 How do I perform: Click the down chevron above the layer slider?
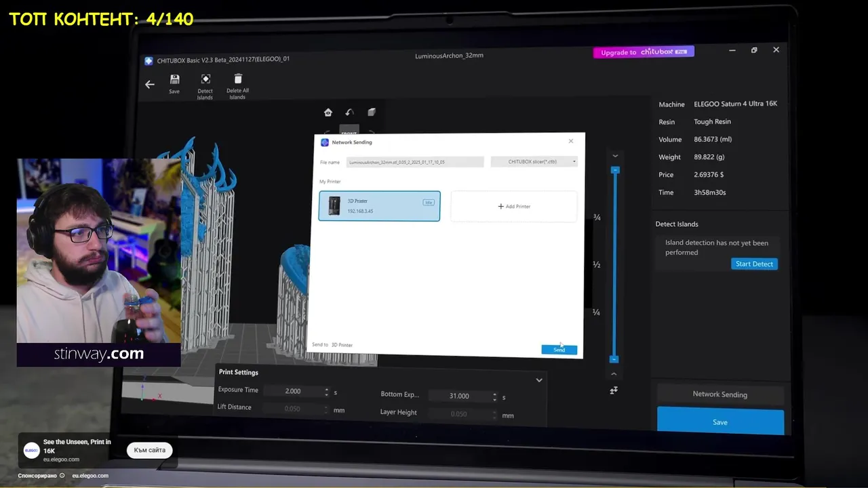[615, 156]
